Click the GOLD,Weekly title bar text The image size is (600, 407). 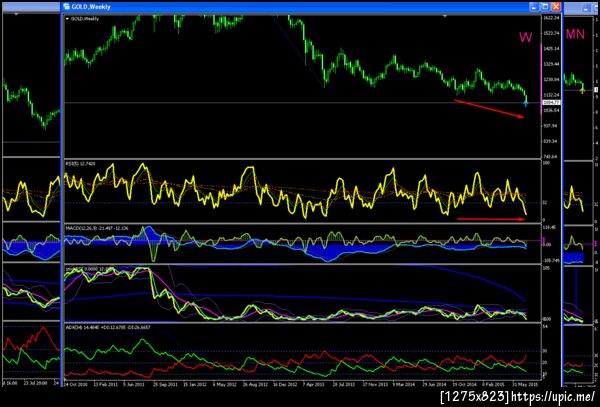(91, 7)
